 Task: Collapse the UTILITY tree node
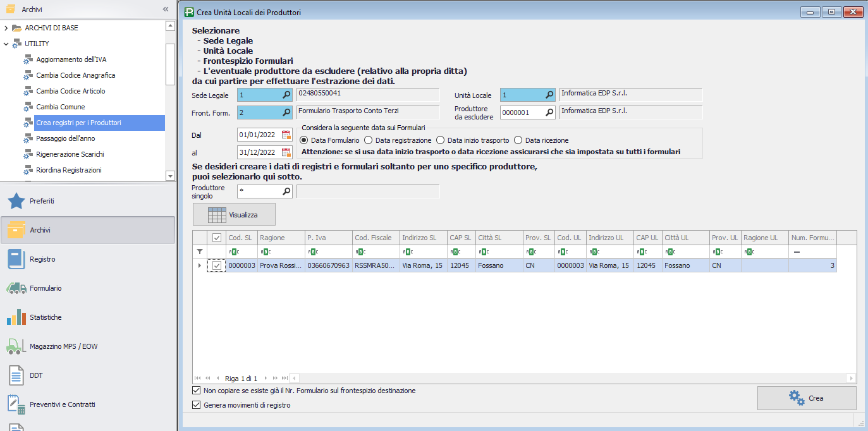(6, 44)
